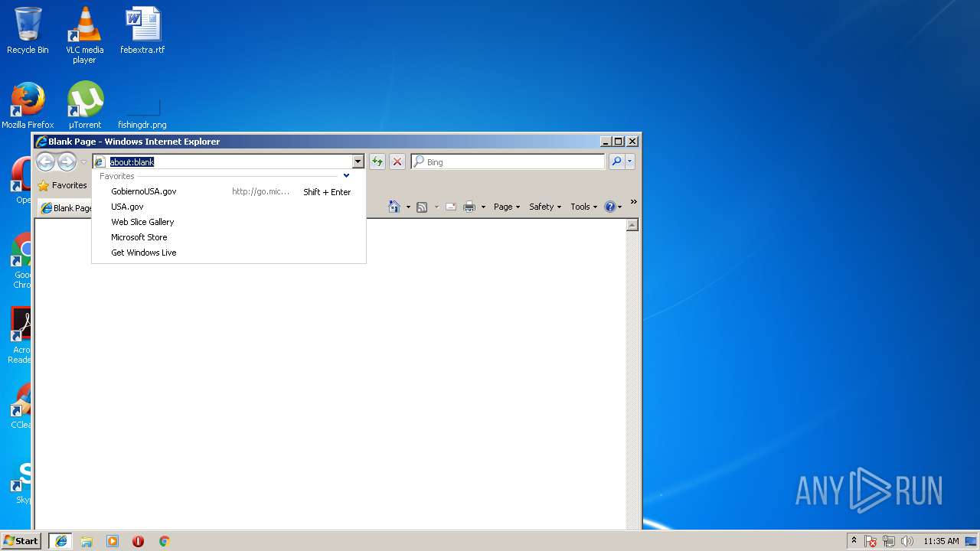
Task: Open Windows Media Player from the taskbar
Action: (113, 541)
